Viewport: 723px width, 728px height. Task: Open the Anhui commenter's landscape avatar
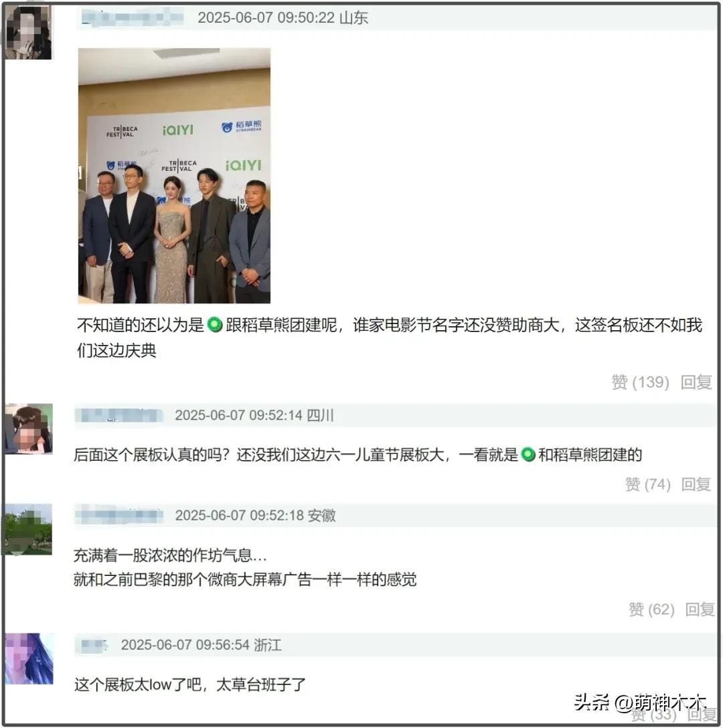28,529
